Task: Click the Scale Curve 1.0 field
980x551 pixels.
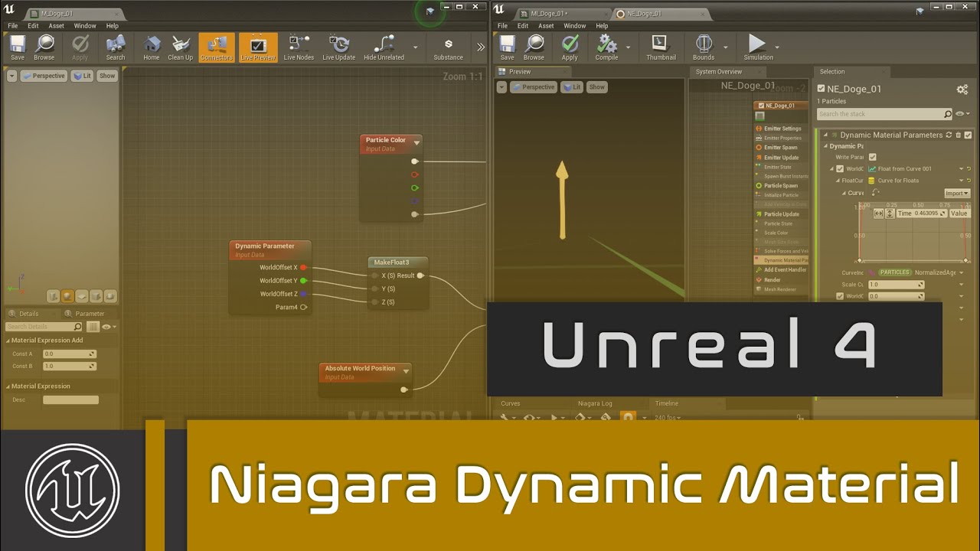Action: 897,285
